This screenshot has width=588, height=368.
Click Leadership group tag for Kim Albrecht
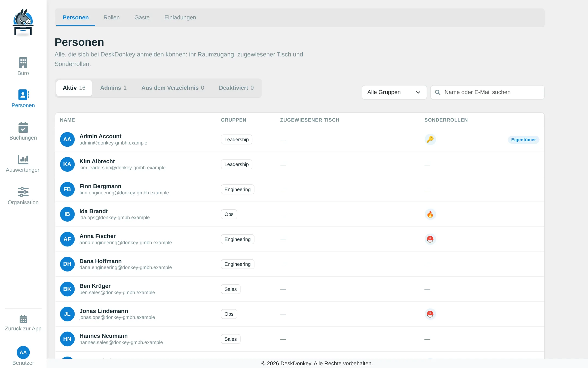click(237, 164)
